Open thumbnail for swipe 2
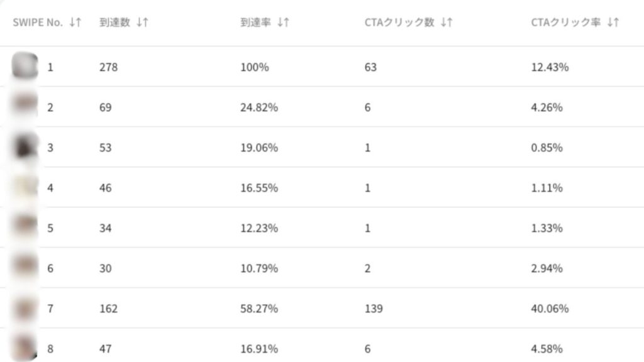Viewport: 644px width, 362px height. coord(25,107)
